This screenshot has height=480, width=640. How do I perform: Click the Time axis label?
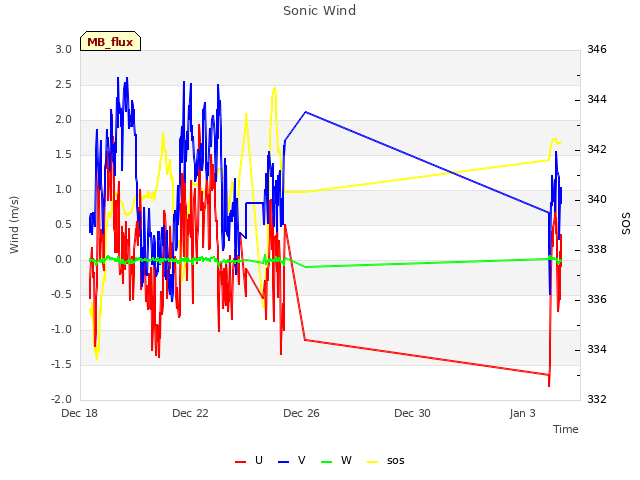click(x=566, y=429)
